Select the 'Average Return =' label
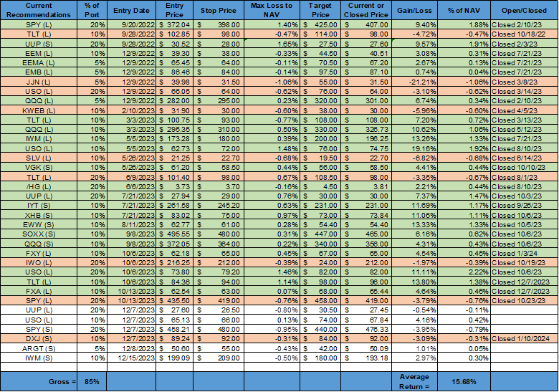Image resolution: width=559 pixels, height=392 pixels. 414,382
